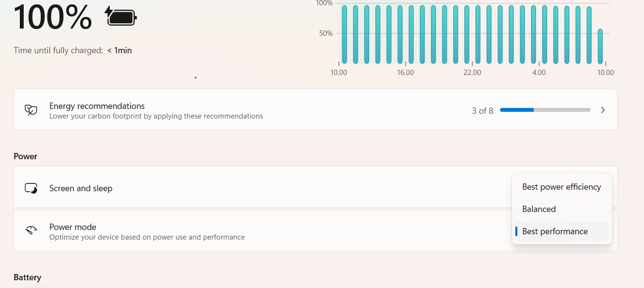Click the "Lower your carbon footprint" description
The image size is (644, 288).
pyautogui.click(x=156, y=116)
